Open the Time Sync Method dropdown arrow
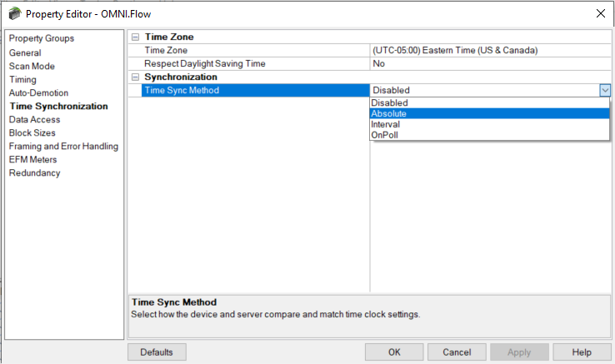Screen dimensions: 615x364 click(x=605, y=91)
